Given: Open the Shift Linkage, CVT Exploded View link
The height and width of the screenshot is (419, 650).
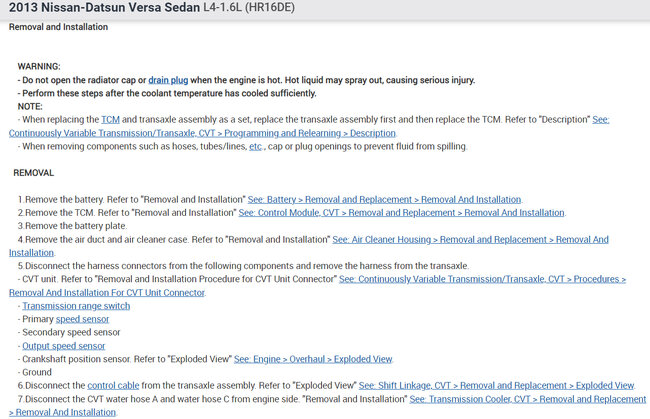Looking at the screenshot, I should point(496,385).
